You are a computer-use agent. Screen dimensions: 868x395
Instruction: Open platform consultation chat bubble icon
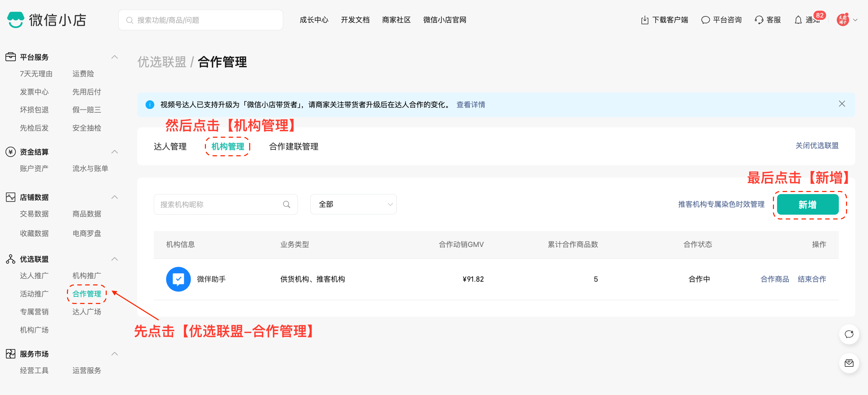(705, 20)
